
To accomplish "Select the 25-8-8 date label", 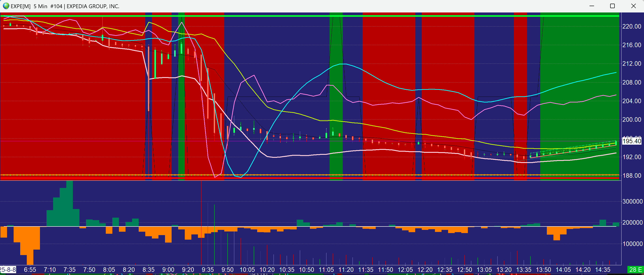I will point(8,270).
